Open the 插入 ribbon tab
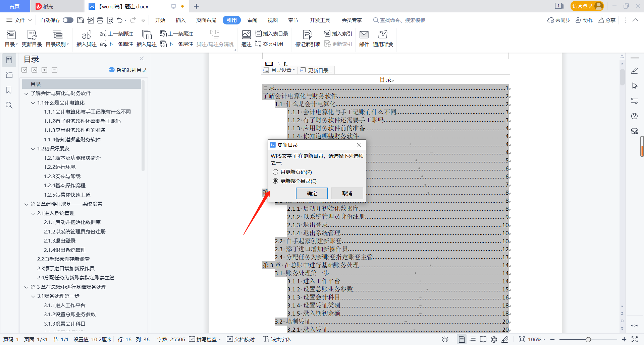644x345 pixels. pyautogui.click(x=180, y=20)
